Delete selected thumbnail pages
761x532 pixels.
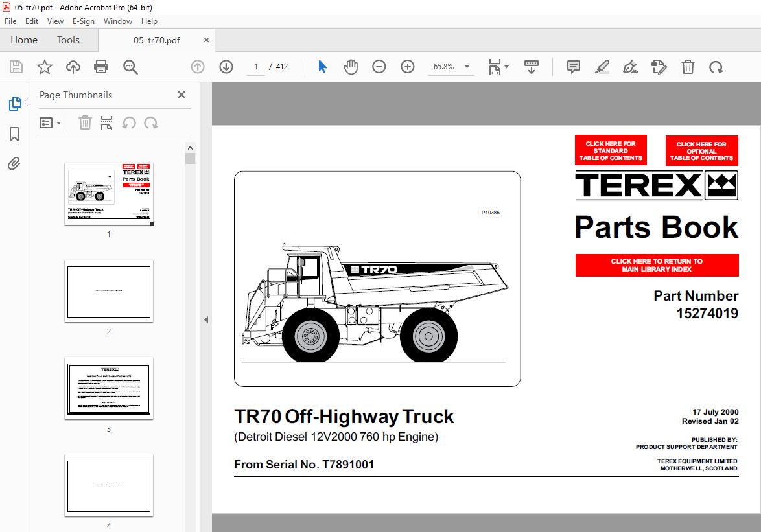click(85, 122)
